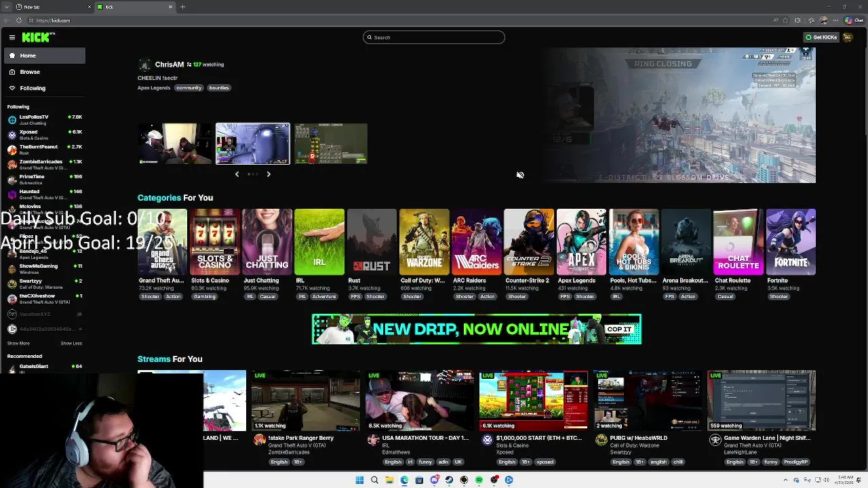868x488 pixels.
Task: Open the Game Warden Lane stream
Action: pos(761,401)
